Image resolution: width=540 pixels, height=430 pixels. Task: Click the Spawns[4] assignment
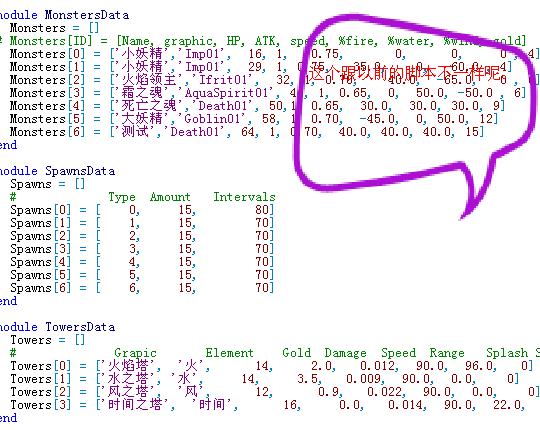pyautogui.click(x=142, y=262)
